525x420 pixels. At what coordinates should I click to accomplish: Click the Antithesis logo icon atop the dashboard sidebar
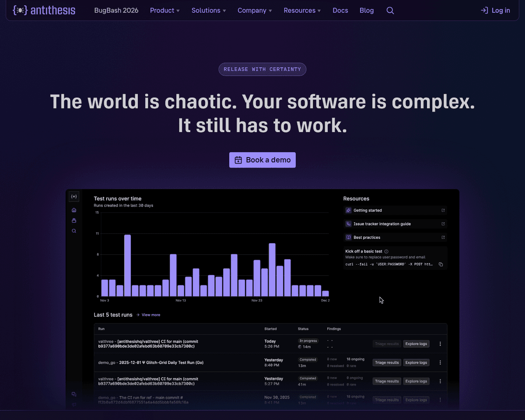coord(74,197)
